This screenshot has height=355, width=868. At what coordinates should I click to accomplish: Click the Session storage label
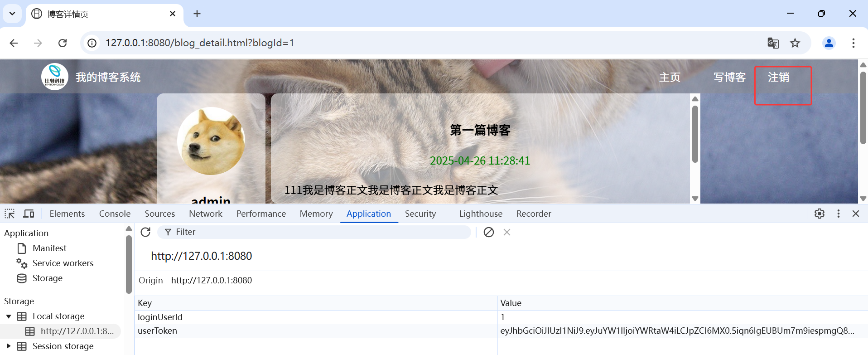63,346
